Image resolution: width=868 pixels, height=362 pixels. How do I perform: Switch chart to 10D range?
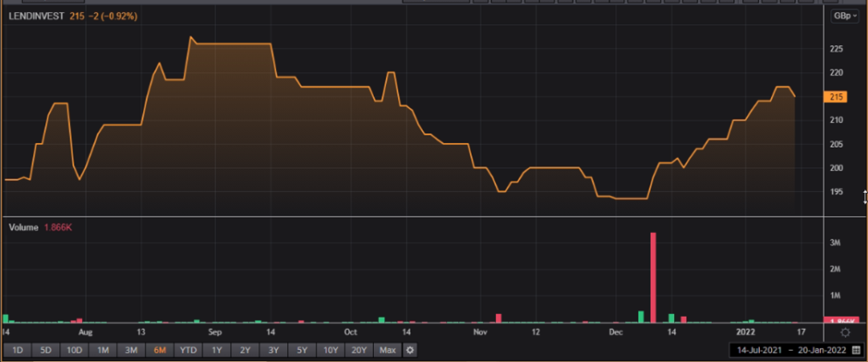[x=74, y=350]
